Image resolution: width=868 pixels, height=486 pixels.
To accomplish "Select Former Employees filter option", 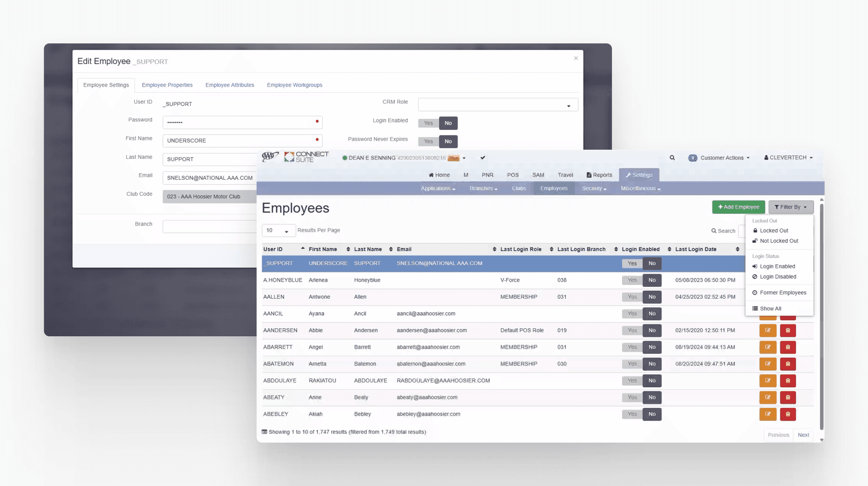I will tap(783, 293).
